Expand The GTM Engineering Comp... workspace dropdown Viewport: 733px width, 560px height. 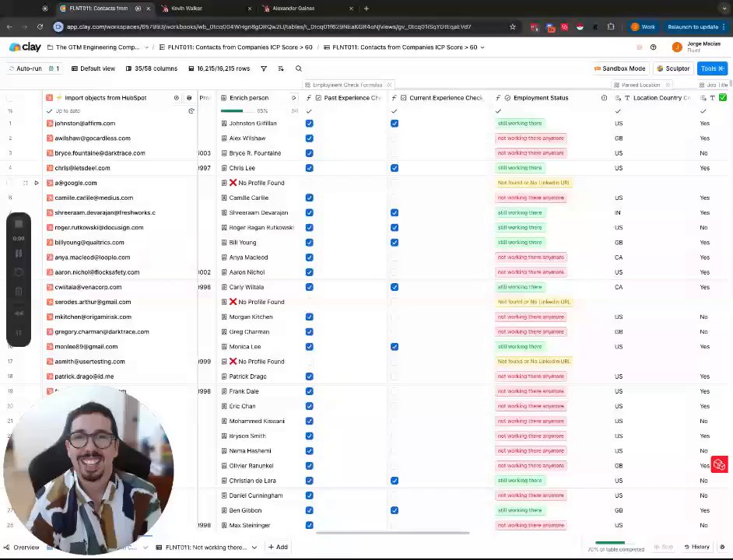(146, 47)
